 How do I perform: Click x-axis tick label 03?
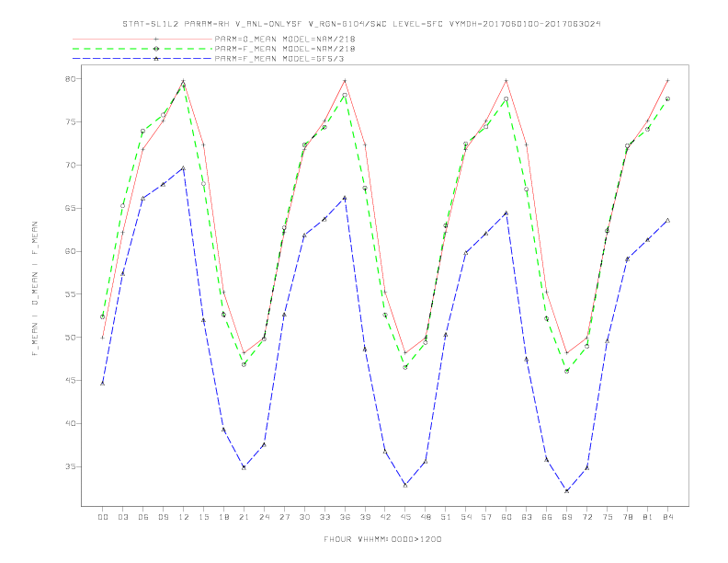pyautogui.click(x=122, y=517)
